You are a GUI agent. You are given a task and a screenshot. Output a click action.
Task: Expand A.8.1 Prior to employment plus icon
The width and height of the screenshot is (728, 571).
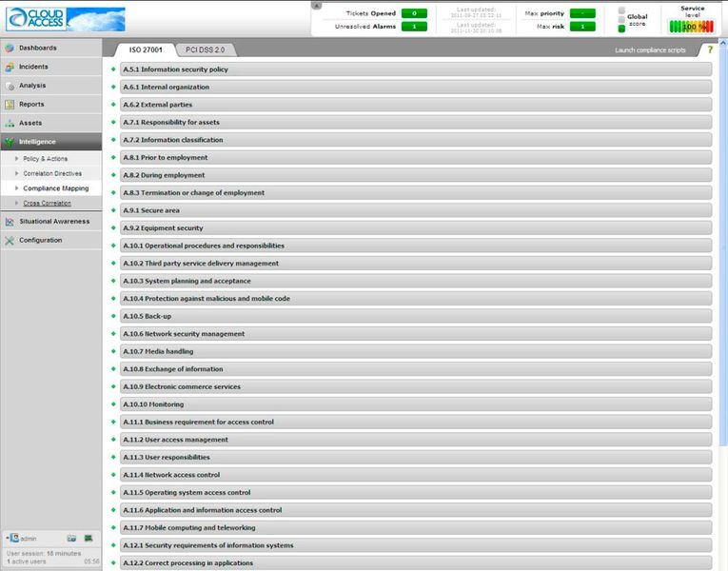(x=113, y=157)
